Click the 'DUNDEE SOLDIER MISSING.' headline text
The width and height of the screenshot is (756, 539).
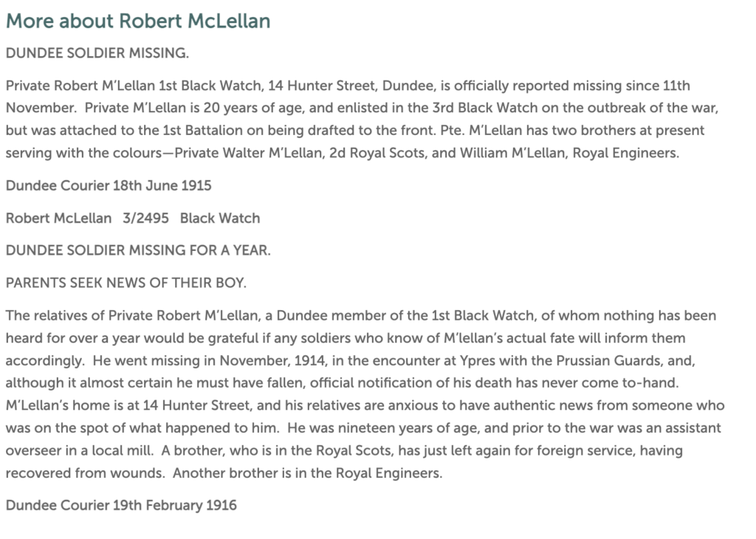[97, 53]
